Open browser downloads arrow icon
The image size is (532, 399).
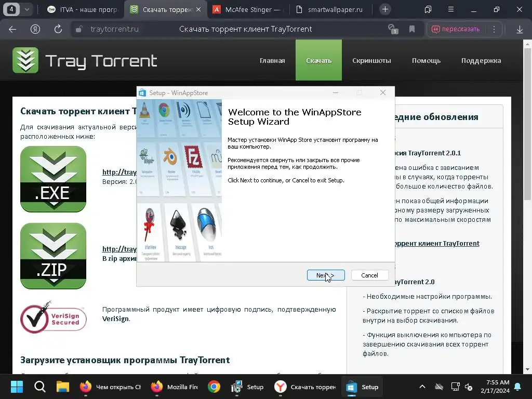click(520, 30)
